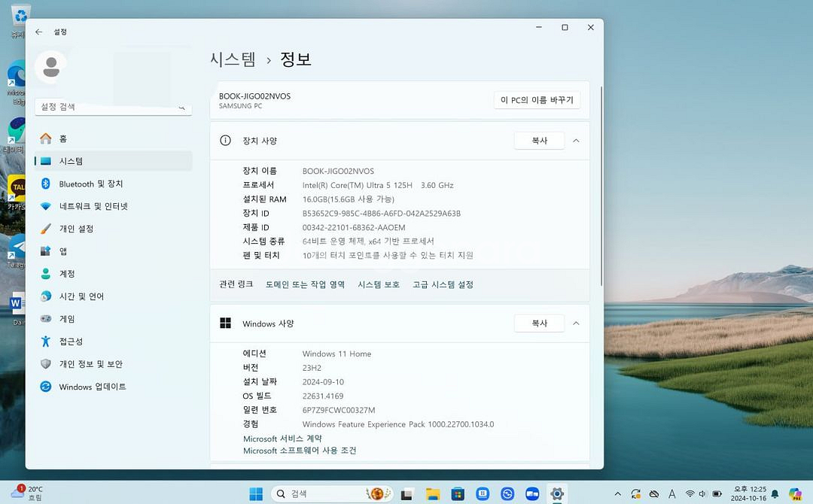Screen dimensions: 813x504
Task: Click the Windows logo beside Windows 사양
Action: 225,323
